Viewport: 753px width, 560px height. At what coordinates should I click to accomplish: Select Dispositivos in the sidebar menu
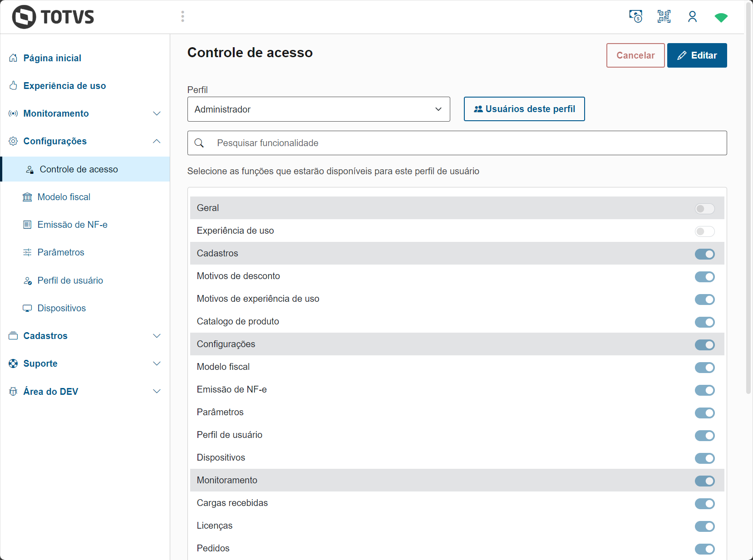tap(62, 308)
